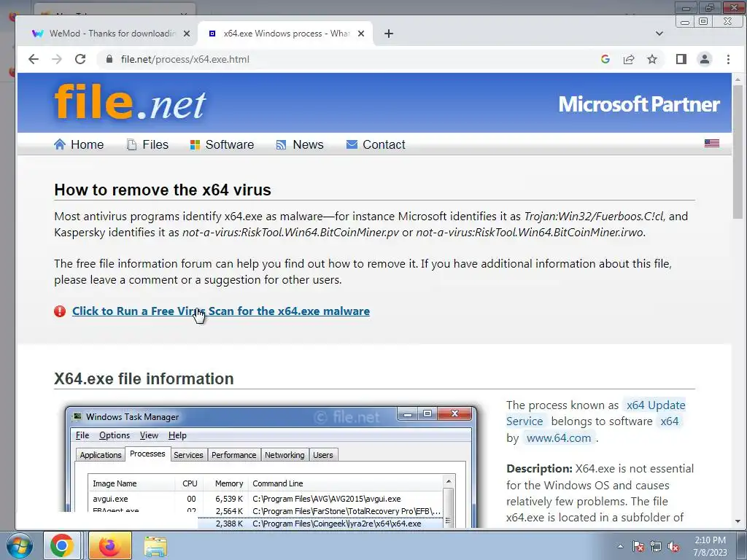Reload the current page

80,59
